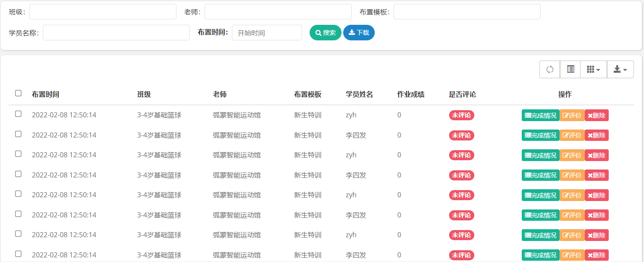Check the first row's checkbox
This screenshot has height=262, width=644.
pyautogui.click(x=18, y=114)
